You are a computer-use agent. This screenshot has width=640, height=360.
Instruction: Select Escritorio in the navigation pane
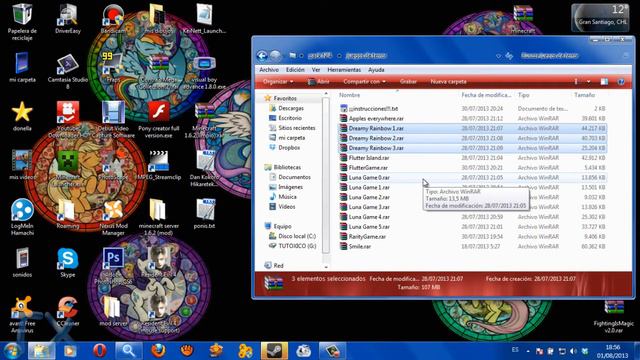pyautogui.click(x=290, y=118)
